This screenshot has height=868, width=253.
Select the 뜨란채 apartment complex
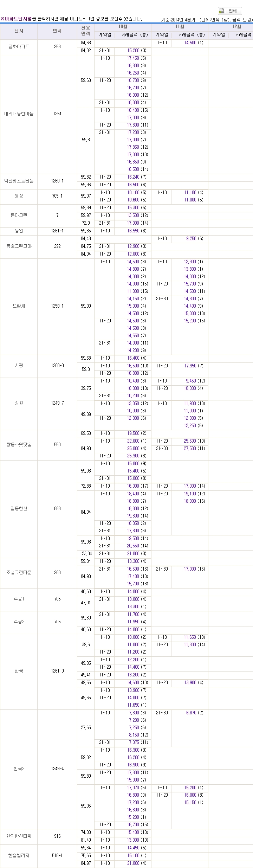click(19, 306)
